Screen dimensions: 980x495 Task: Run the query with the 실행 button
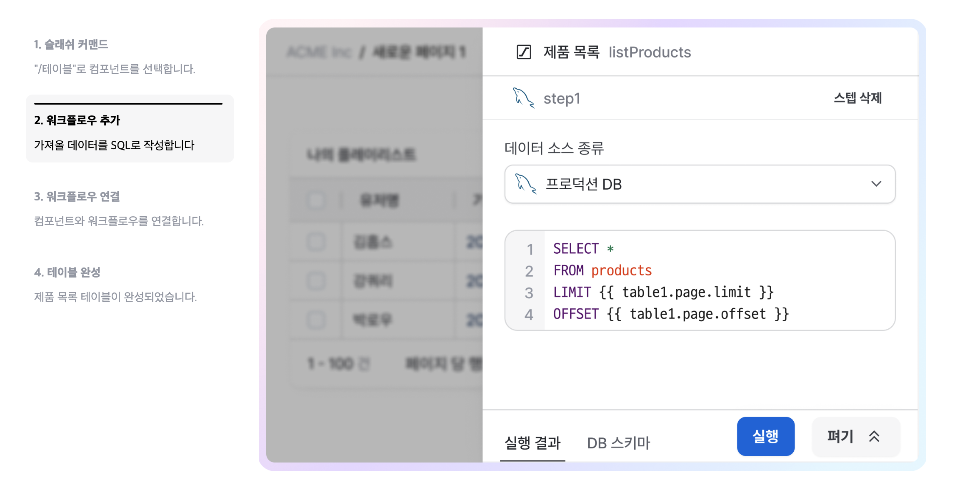pyautogui.click(x=765, y=436)
